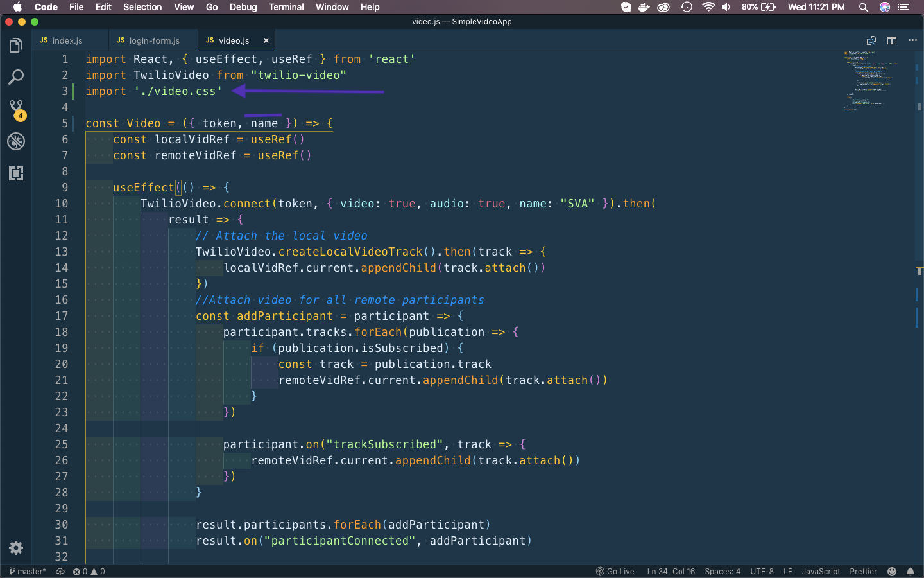Open the Explorer view in activity bar

16,46
